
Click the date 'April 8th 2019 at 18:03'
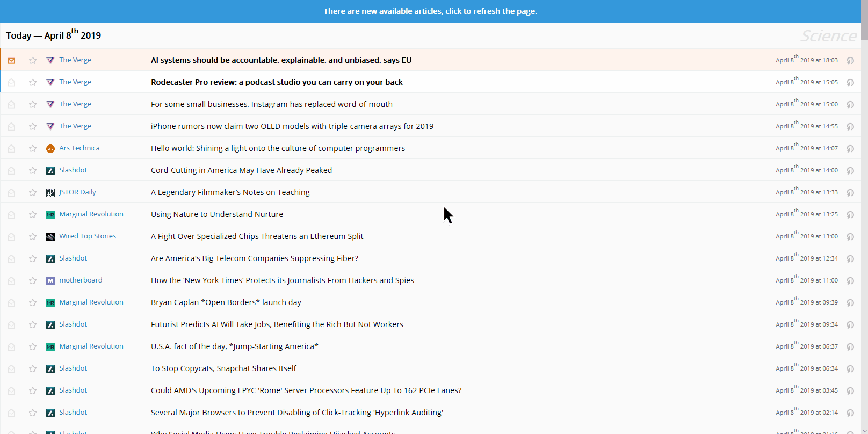click(x=807, y=60)
